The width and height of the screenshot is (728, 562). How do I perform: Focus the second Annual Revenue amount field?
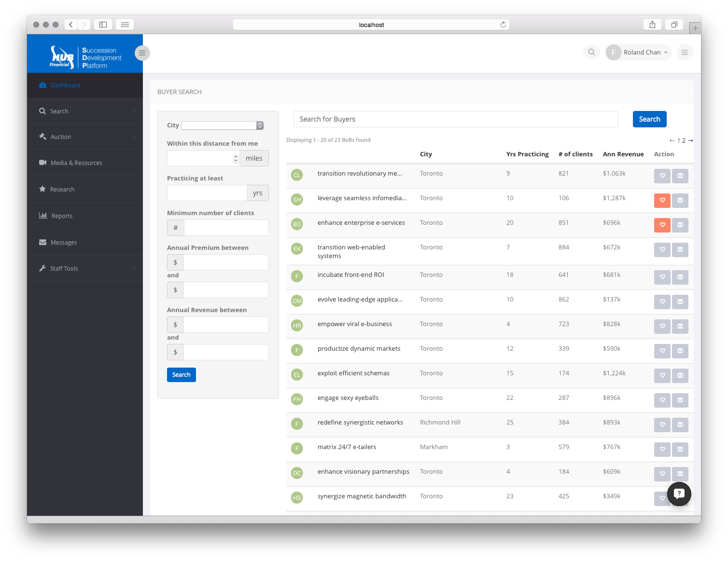tap(226, 352)
